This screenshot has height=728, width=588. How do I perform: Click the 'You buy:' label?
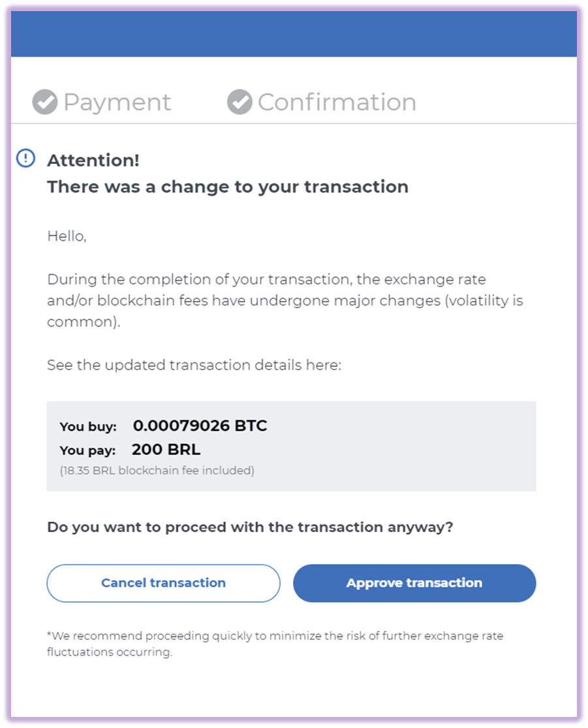pyautogui.click(x=87, y=426)
